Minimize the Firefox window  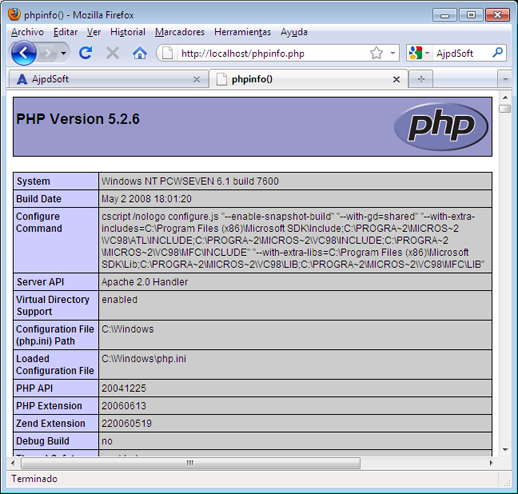[445, 15]
